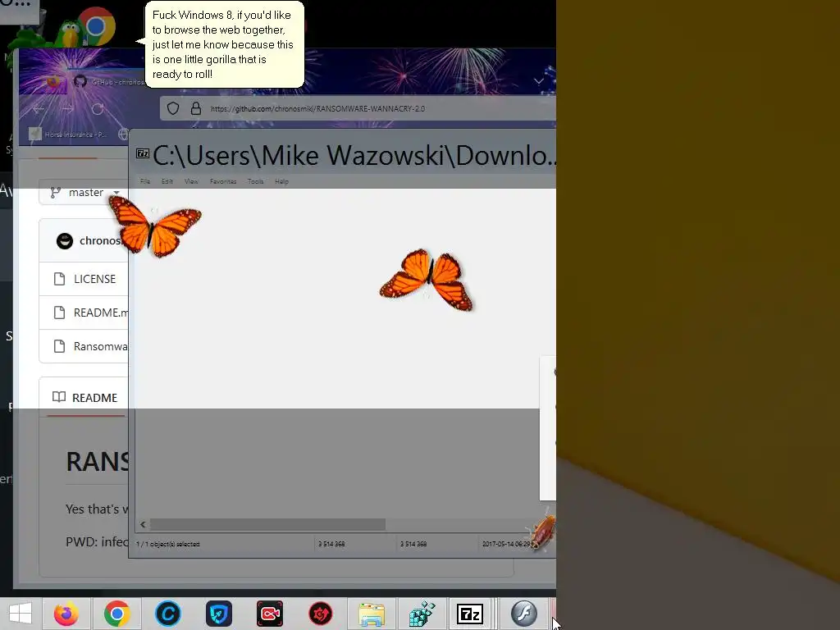Click the README book icon
The height and width of the screenshot is (630, 840).
59,397
